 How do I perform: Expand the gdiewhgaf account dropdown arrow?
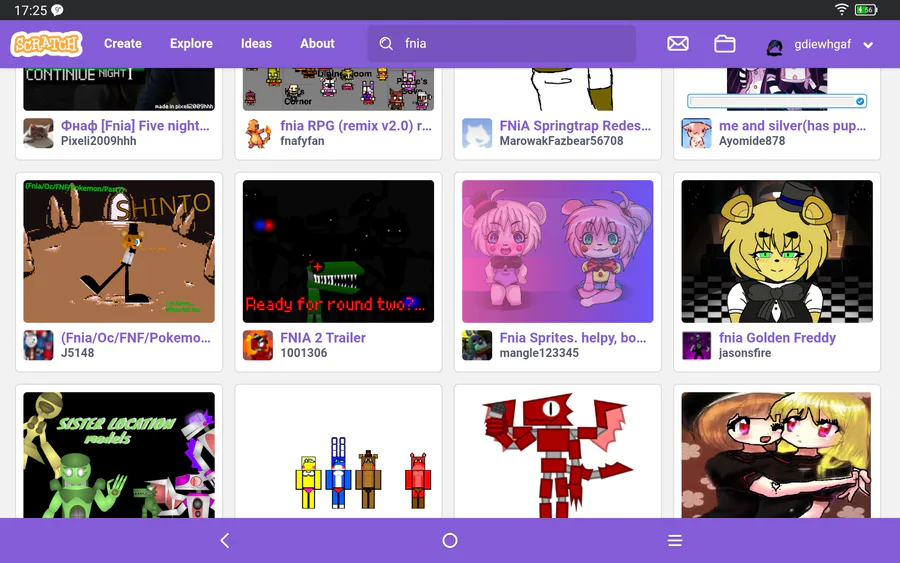coord(868,45)
